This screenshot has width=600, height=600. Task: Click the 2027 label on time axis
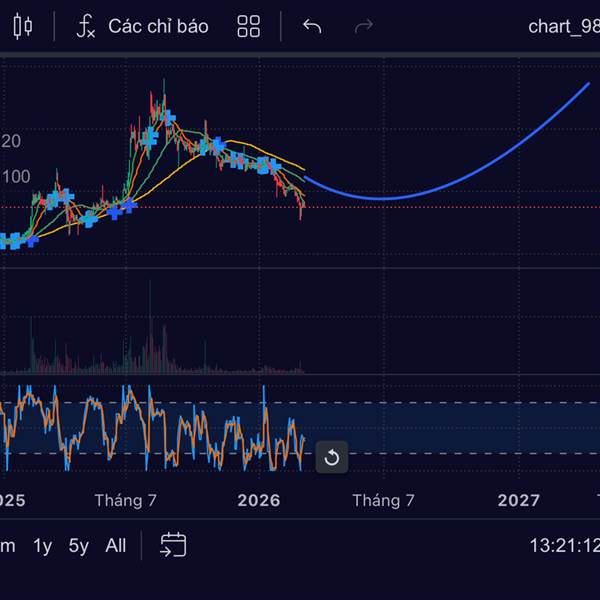coord(518,500)
